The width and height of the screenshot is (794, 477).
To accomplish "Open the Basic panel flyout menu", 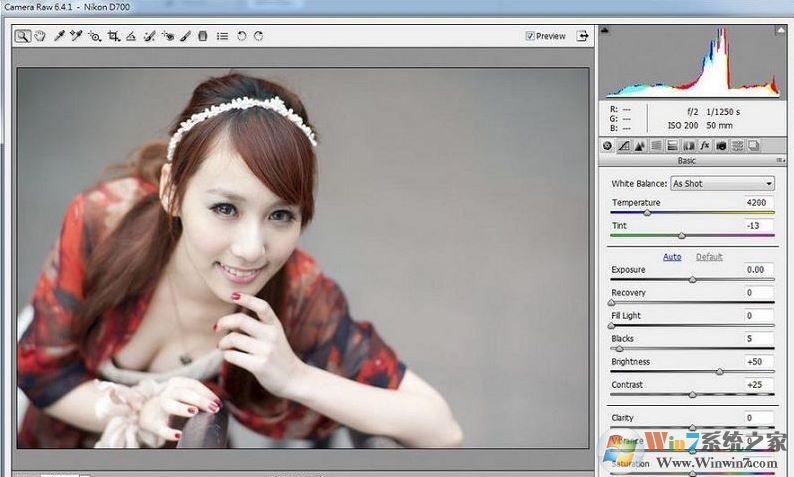I will pos(781,161).
